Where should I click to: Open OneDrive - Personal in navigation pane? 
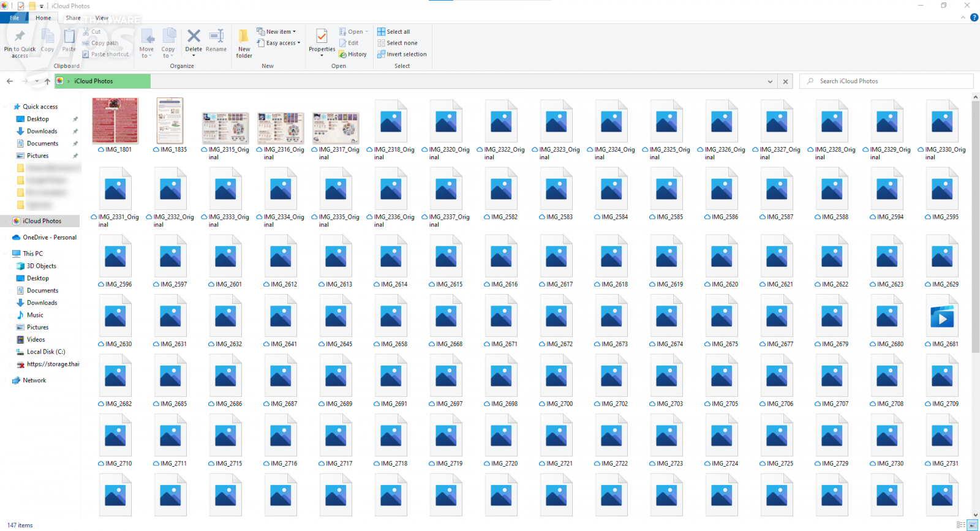point(44,237)
